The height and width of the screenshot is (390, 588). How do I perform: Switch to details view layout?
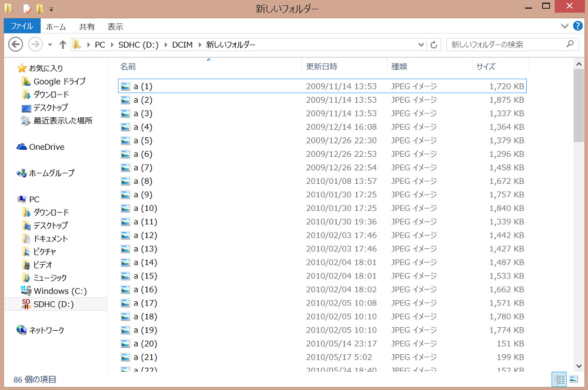click(559, 379)
